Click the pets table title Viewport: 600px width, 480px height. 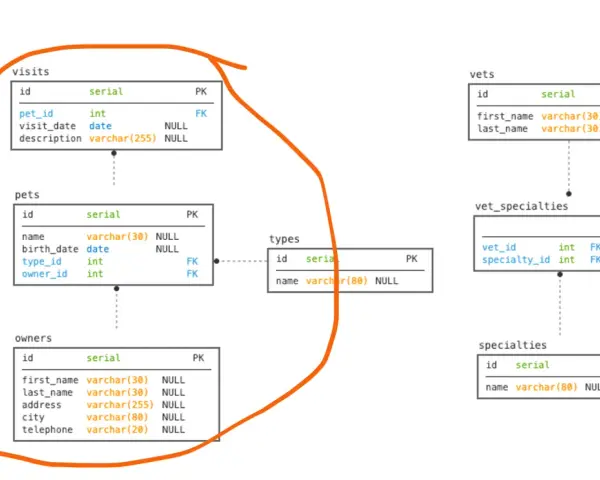(27, 195)
